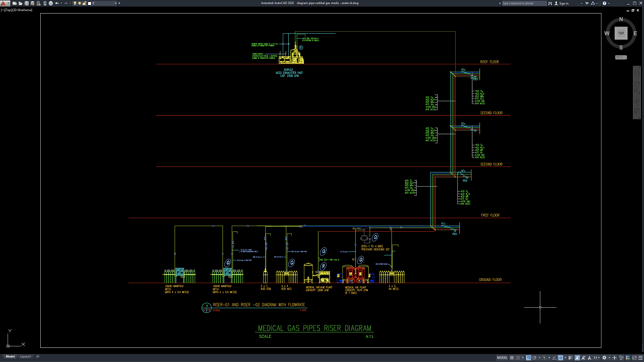Open the Autodesk App Store cart icon

tap(586, 4)
